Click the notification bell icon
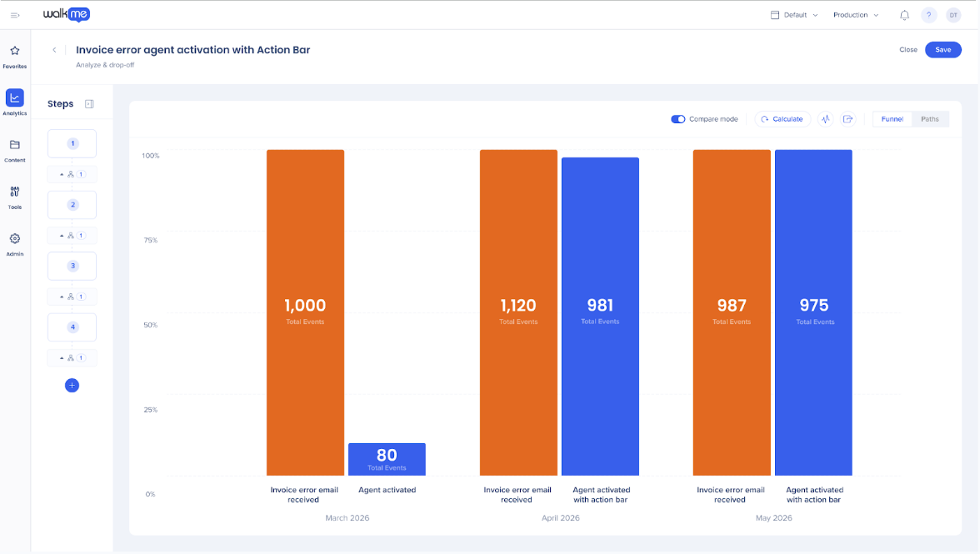Screen dimensions: 980x554 904,15
